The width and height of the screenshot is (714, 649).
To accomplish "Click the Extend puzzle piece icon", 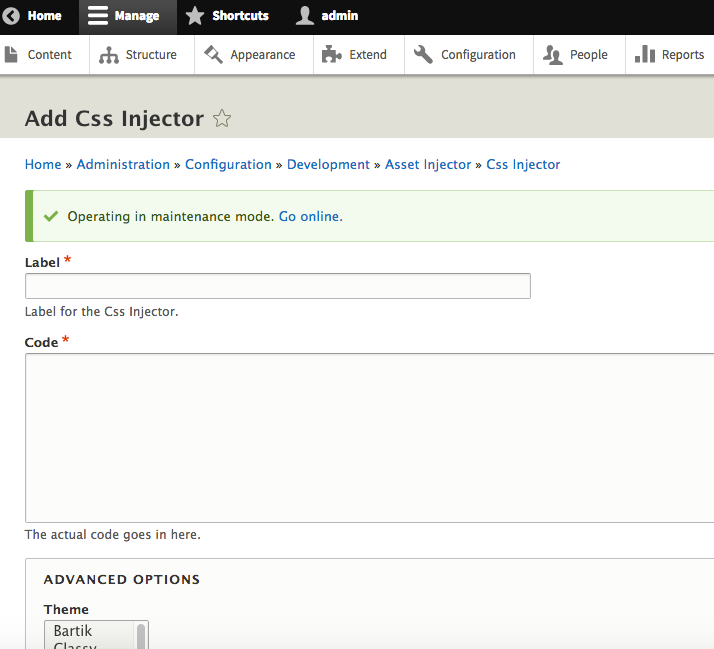I will [x=332, y=55].
